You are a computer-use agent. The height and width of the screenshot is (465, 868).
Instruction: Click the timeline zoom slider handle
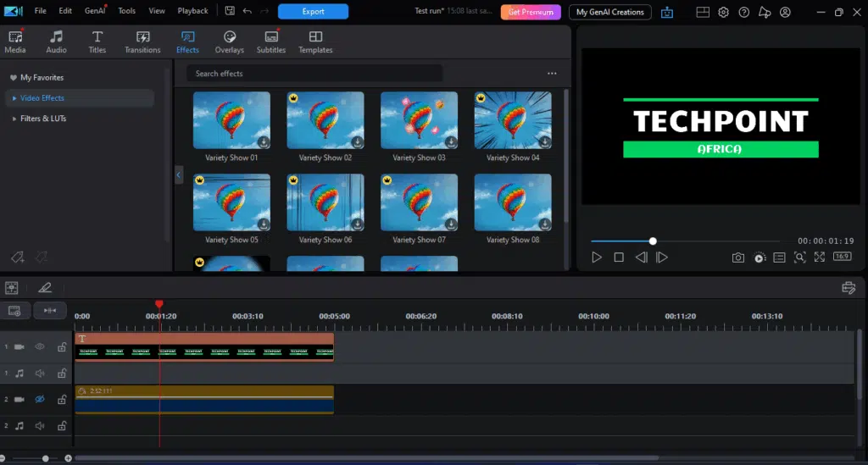[x=46, y=458]
